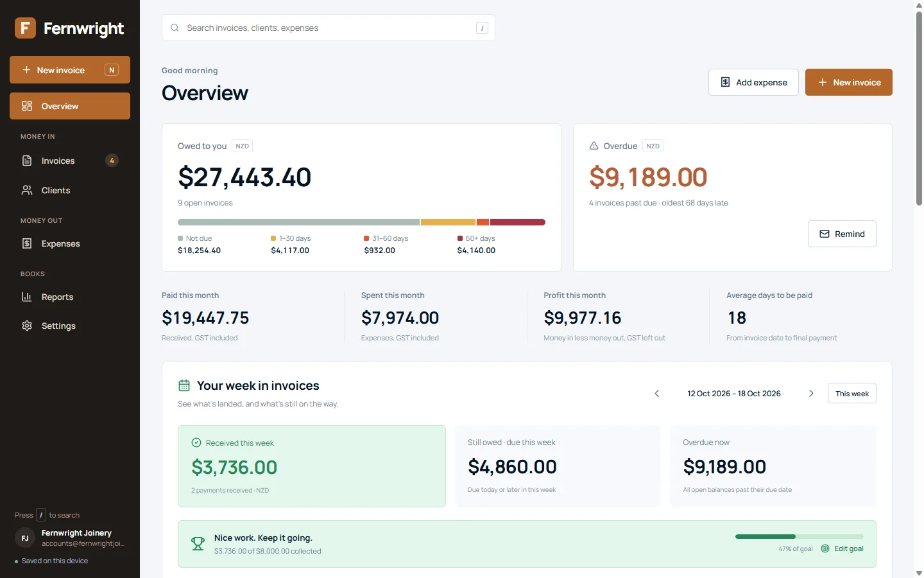Go to next week with right chevron

811,393
